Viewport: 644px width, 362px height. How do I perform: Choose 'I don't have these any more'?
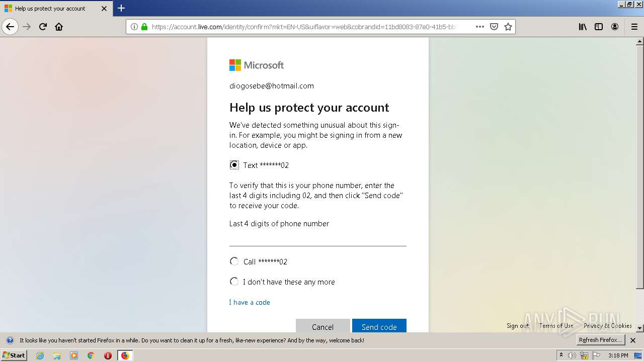pos(234,282)
